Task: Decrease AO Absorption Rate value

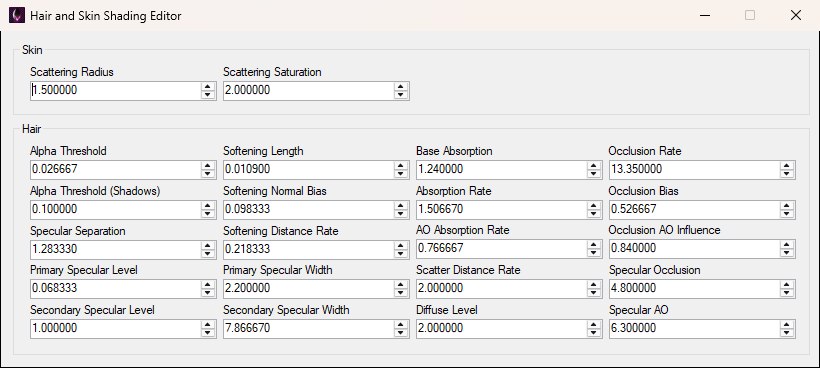Action: point(594,254)
